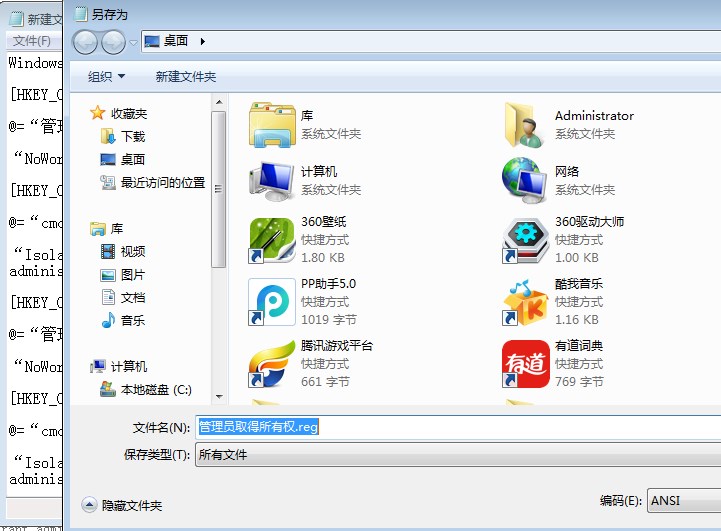Select the PP助手5.0 shortcut icon
The height and width of the screenshot is (531, 721).
[272, 302]
